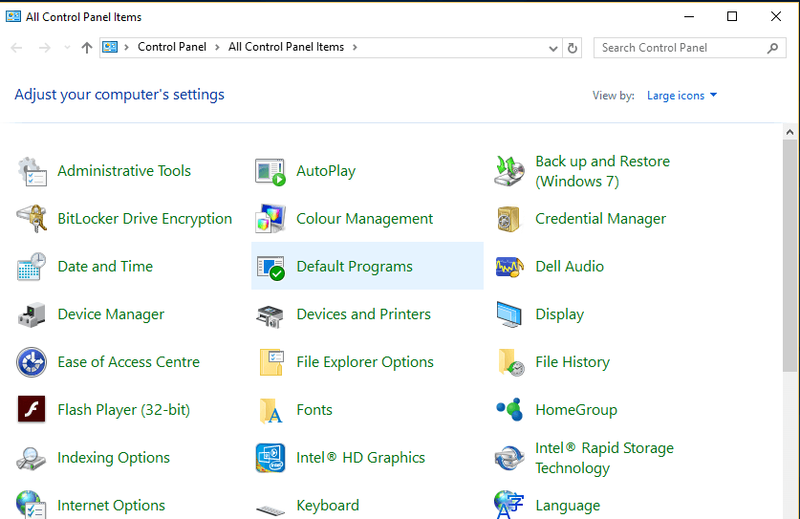This screenshot has height=519, width=800.
Task: Expand chevron before Control Panel breadcrumb
Action: 127,47
